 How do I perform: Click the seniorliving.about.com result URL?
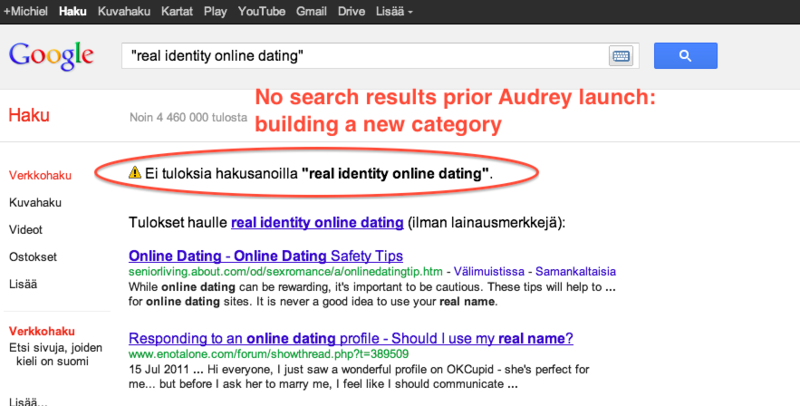pos(286,271)
